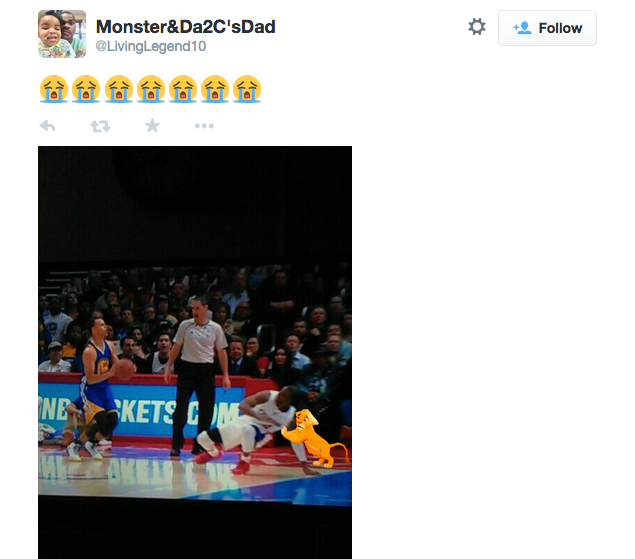The height and width of the screenshot is (559, 635).
Task: Click the last crying face emoji in the row
Action: (x=247, y=89)
